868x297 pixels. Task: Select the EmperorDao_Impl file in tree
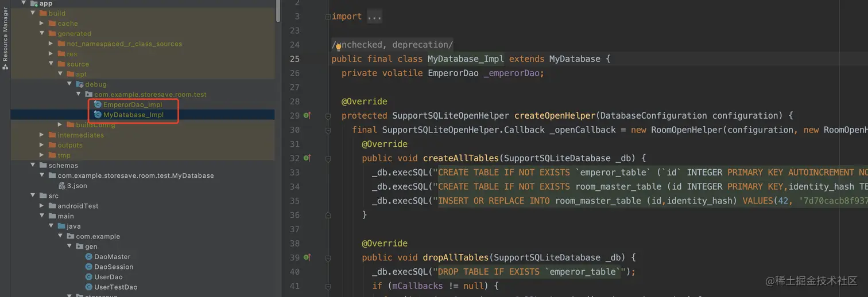click(x=133, y=105)
